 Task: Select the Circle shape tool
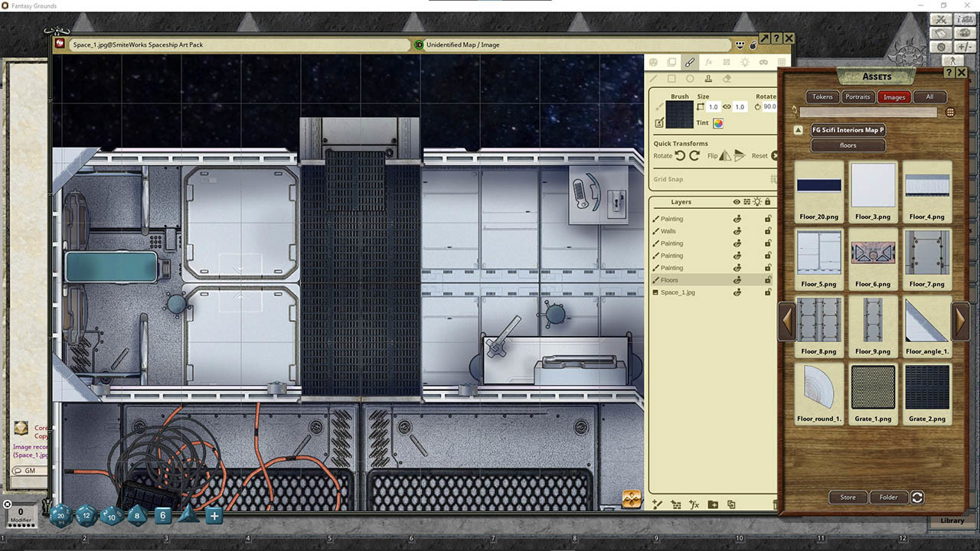click(690, 77)
